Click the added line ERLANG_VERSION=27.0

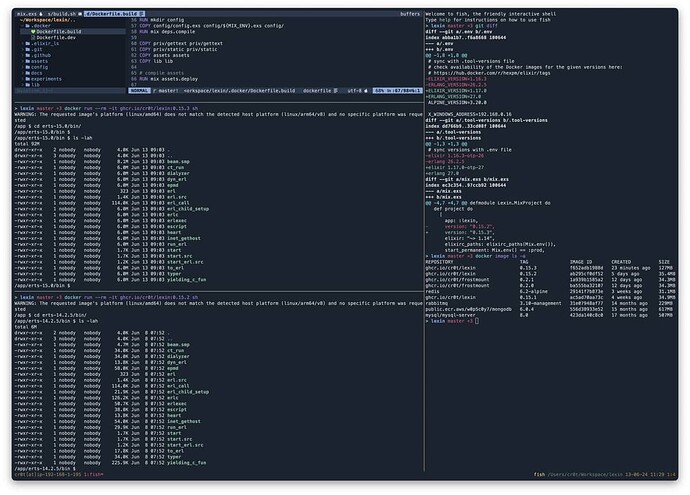(x=453, y=97)
